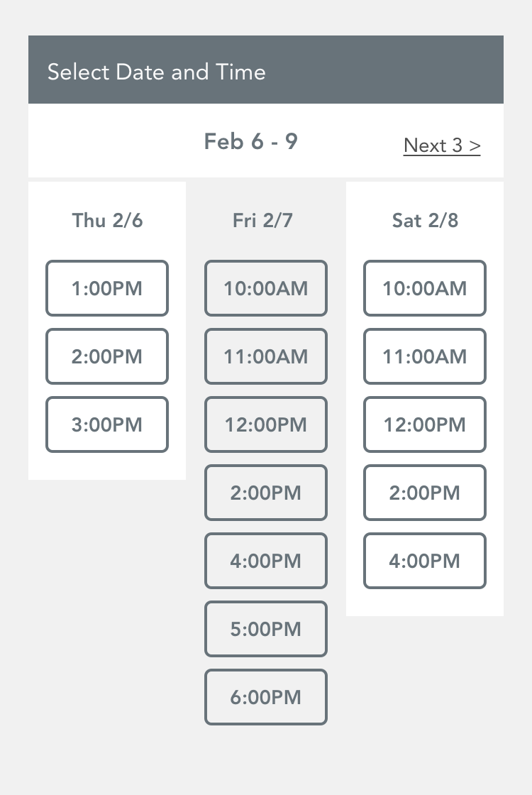Pick the 11:00AM slot on Sat 2/8
532x795 pixels.
[x=425, y=356]
